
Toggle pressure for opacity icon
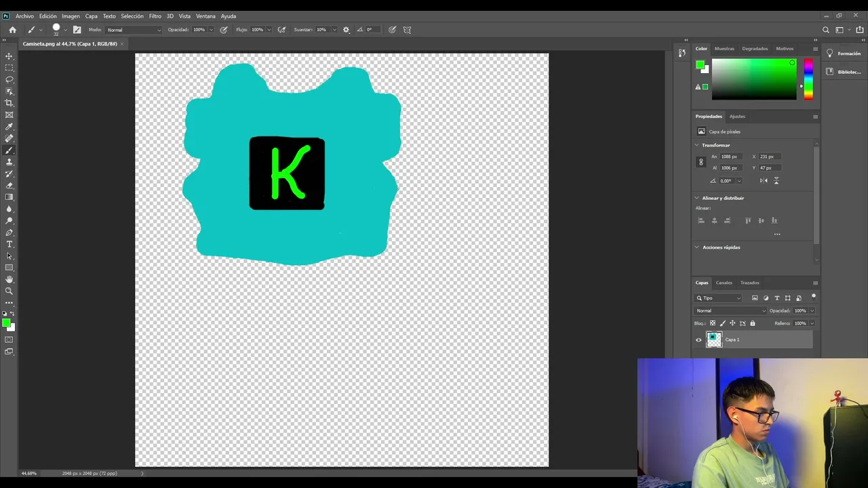tap(224, 30)
